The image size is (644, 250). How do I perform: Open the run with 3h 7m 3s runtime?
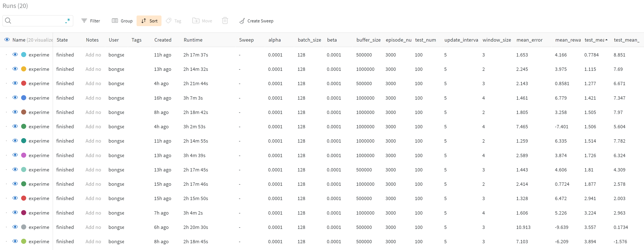(39, 98)
